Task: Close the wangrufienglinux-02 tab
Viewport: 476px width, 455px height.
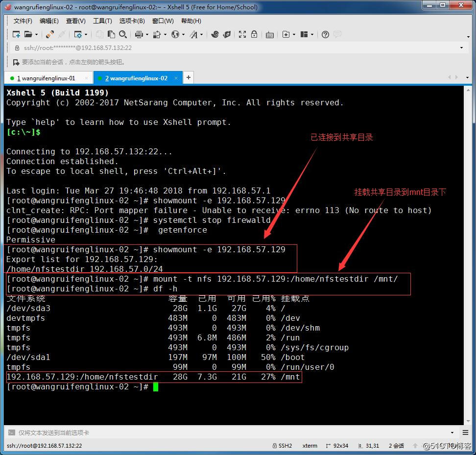Action: click(176, 78)
